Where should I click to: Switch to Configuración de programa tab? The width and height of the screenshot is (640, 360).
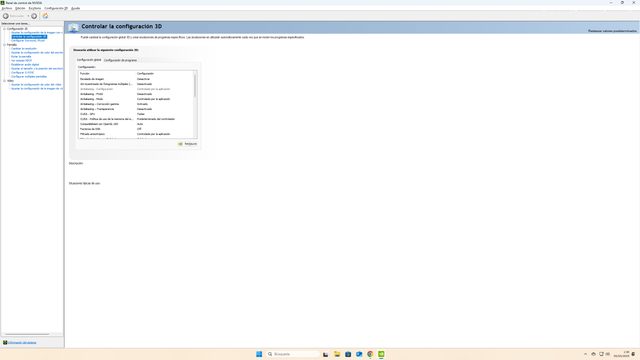point(120,60)
